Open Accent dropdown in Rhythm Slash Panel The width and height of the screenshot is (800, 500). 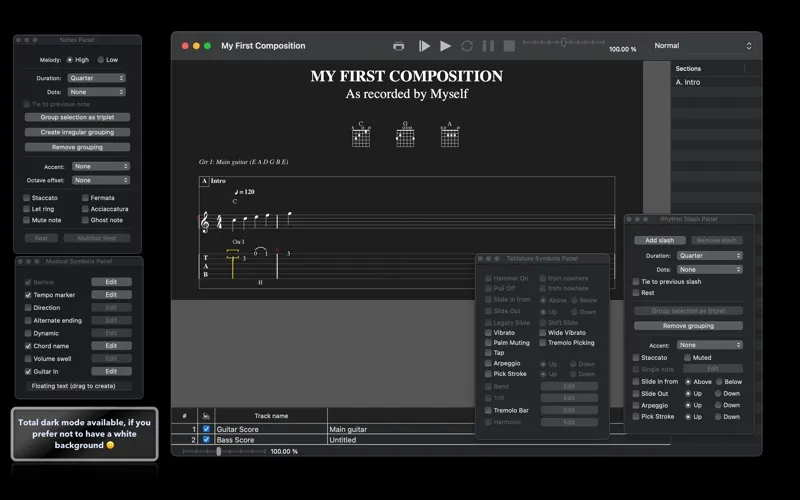[710, 345]
